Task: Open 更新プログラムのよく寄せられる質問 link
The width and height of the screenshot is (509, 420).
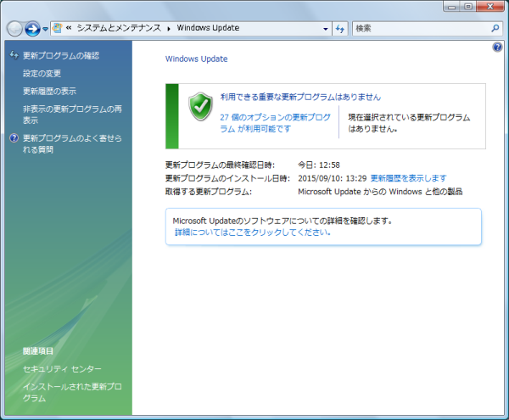Action: tap(72, 143)
